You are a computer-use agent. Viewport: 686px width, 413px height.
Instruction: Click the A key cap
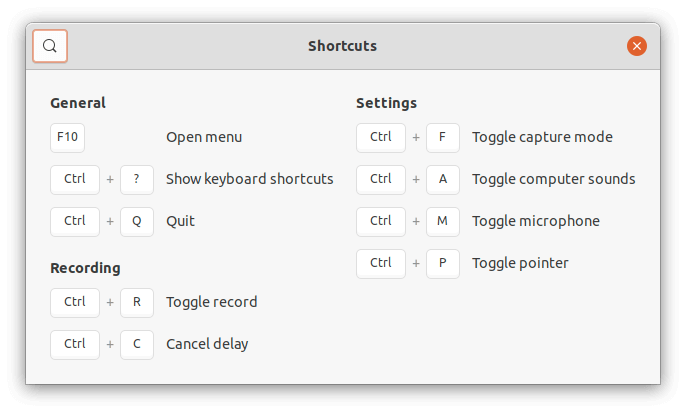[443, 179]
